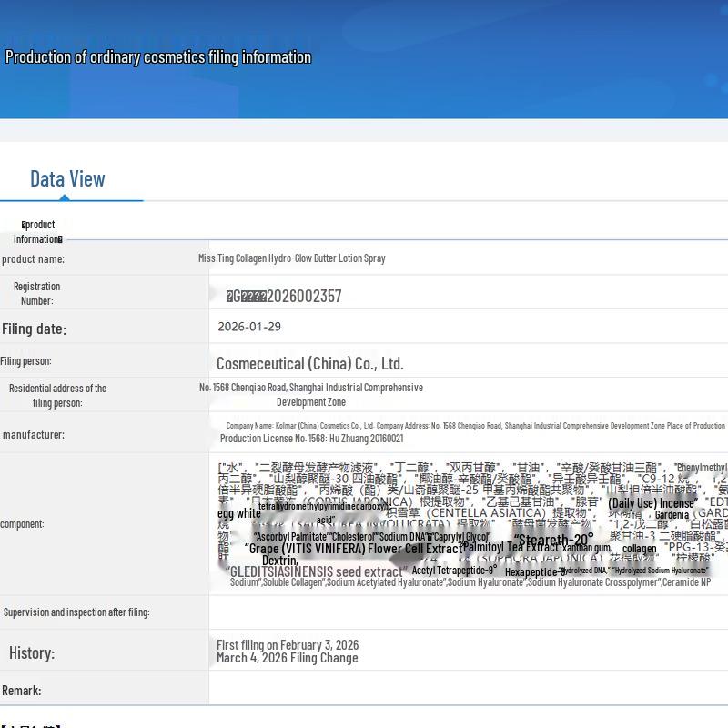Screen dimensions: 728x728
Task: Click the registration number ending in 2026002357
Action: point(284,296)
